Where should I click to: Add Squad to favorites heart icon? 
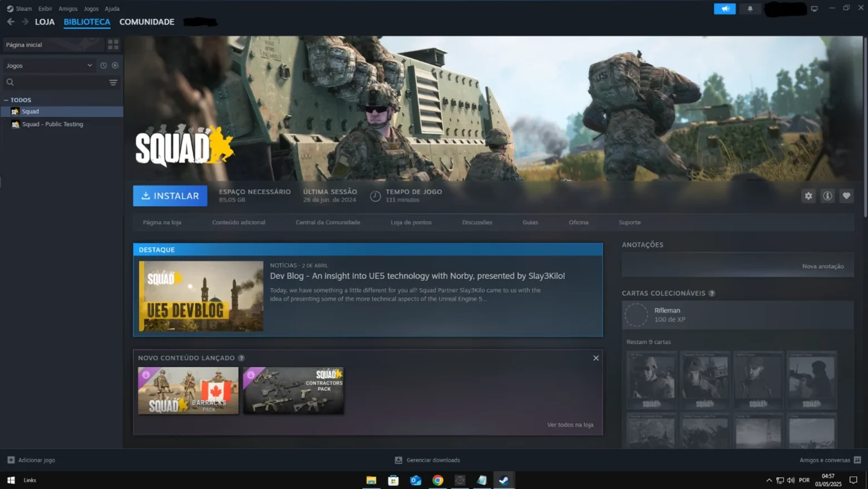[846, 196]
